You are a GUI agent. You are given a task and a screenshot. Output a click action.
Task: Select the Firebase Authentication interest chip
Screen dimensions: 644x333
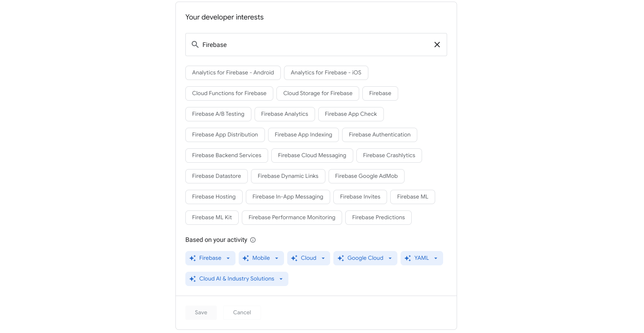click(x=379, y=135)
